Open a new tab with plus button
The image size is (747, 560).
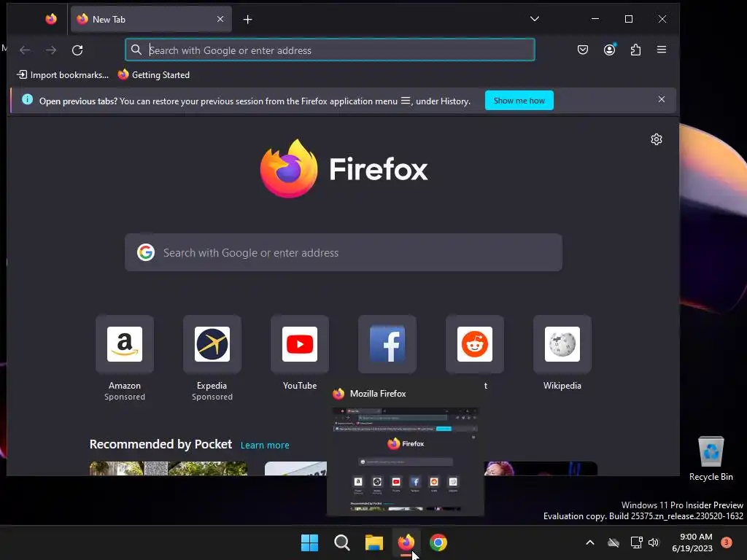248,20
